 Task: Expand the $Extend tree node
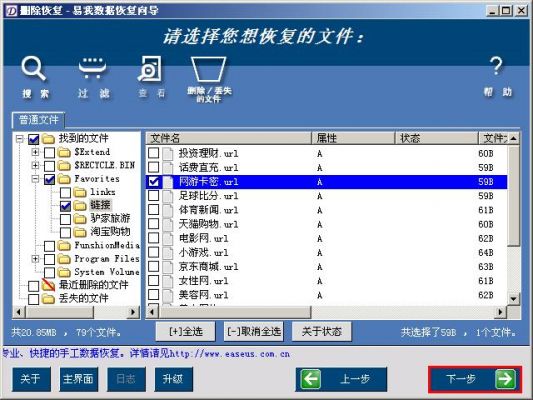35,152
